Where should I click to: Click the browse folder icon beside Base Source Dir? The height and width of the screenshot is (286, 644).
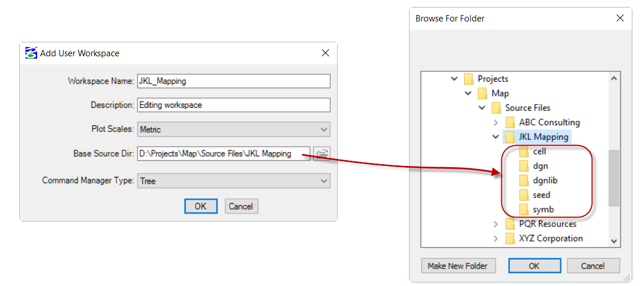point(321,154)
